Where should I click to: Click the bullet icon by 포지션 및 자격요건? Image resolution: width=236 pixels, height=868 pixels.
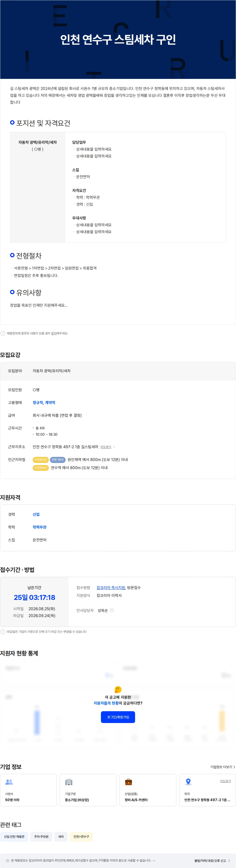pos(12,122)
